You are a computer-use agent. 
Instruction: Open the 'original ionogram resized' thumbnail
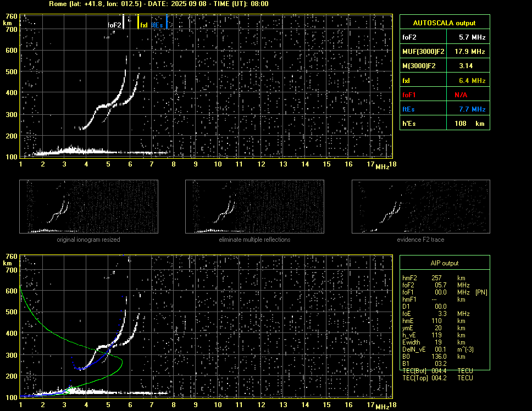point(88,207)
